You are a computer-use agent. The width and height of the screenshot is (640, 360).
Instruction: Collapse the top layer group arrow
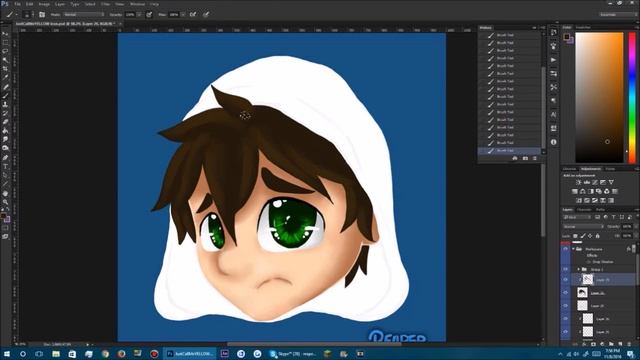click(573, 249)
